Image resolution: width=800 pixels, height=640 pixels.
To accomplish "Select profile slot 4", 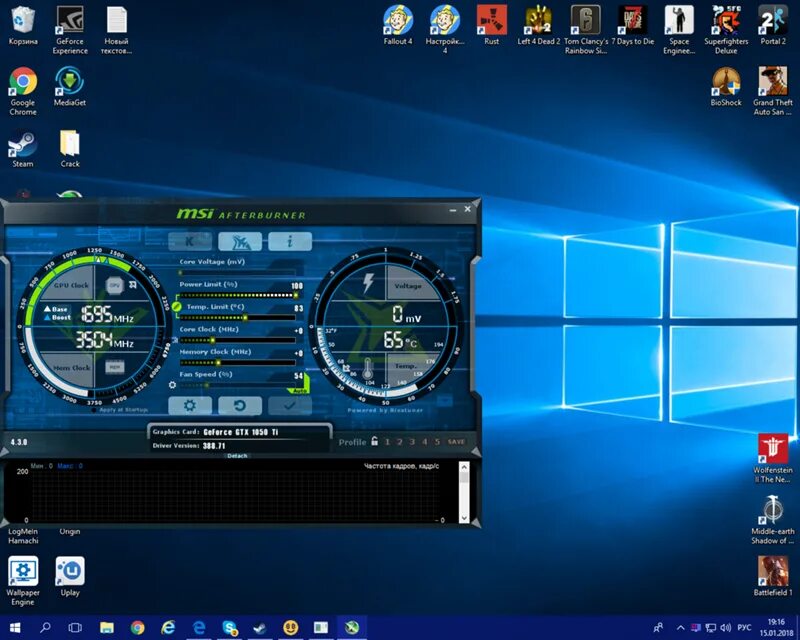I will coord(424,442).
